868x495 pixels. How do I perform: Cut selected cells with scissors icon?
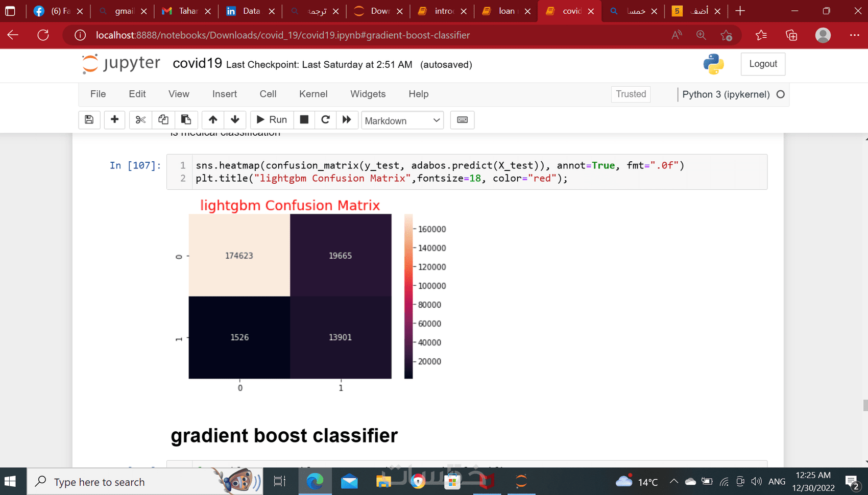tap(140, 120)
